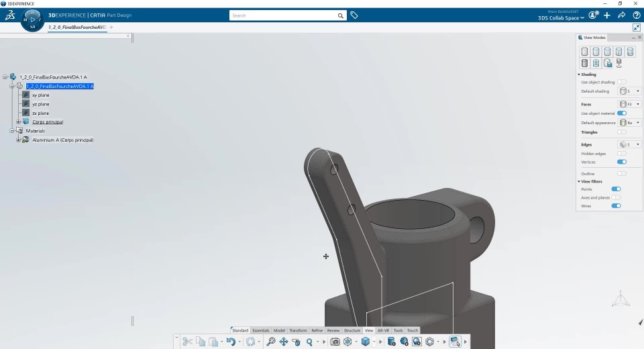Viewport: 644px width, 349px height.
Task: Switch to the Structure tab
Action: (x=352, y=330)
